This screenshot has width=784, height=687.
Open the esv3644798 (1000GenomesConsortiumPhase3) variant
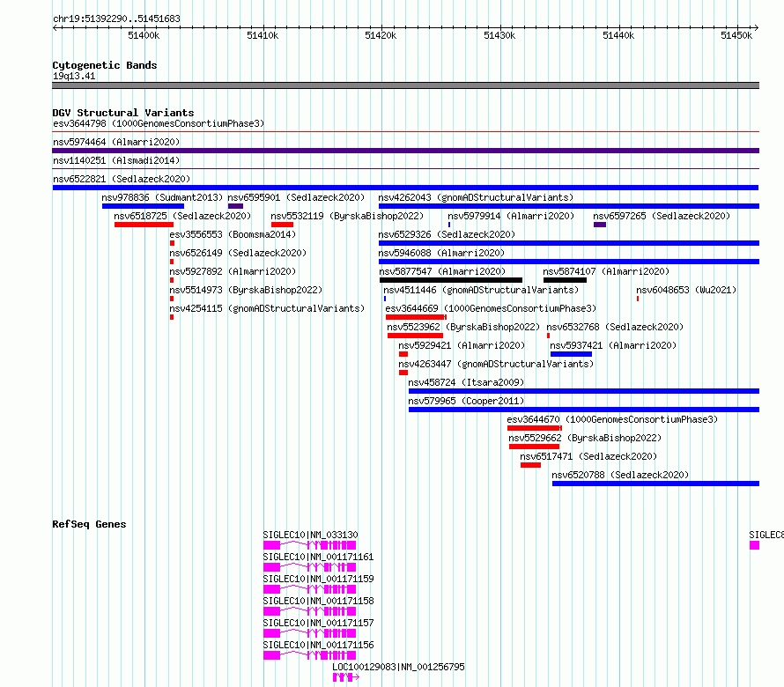point(159,123)
